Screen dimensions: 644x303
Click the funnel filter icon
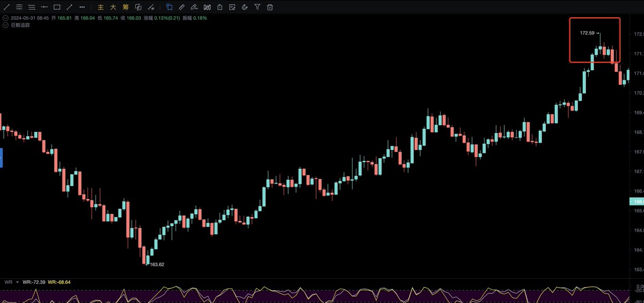(257, 8)
